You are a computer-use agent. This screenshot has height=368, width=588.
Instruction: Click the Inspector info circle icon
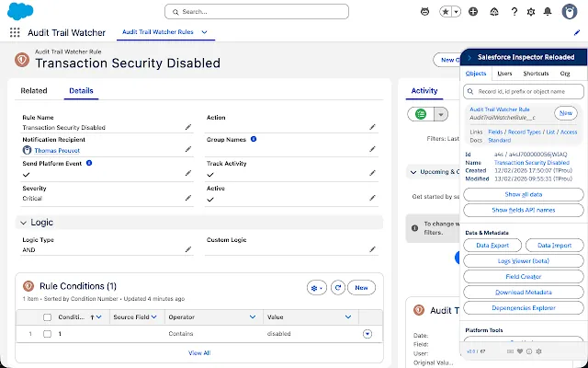tap(529, 351)
